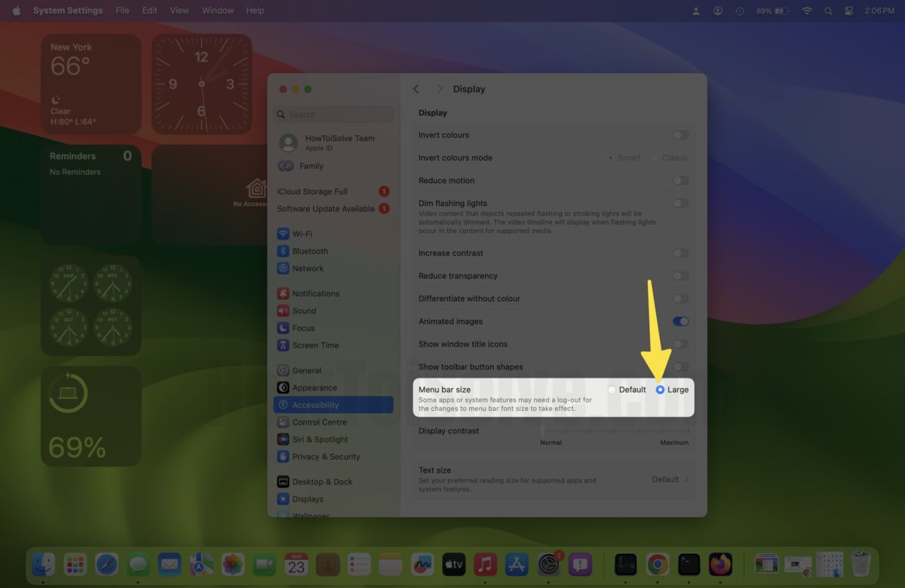Open the Help menu
The image size is (905, 588).
tap(255, 11)
